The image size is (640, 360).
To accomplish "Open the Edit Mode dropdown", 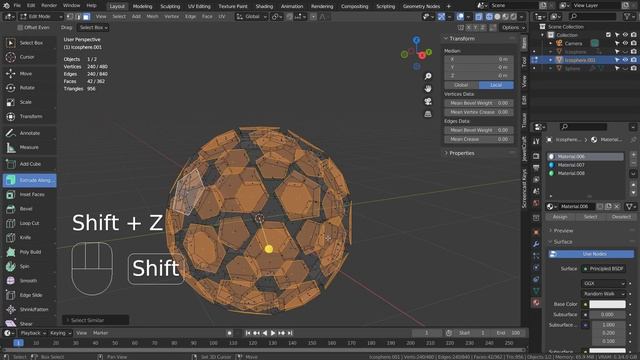I will point(40,17).
